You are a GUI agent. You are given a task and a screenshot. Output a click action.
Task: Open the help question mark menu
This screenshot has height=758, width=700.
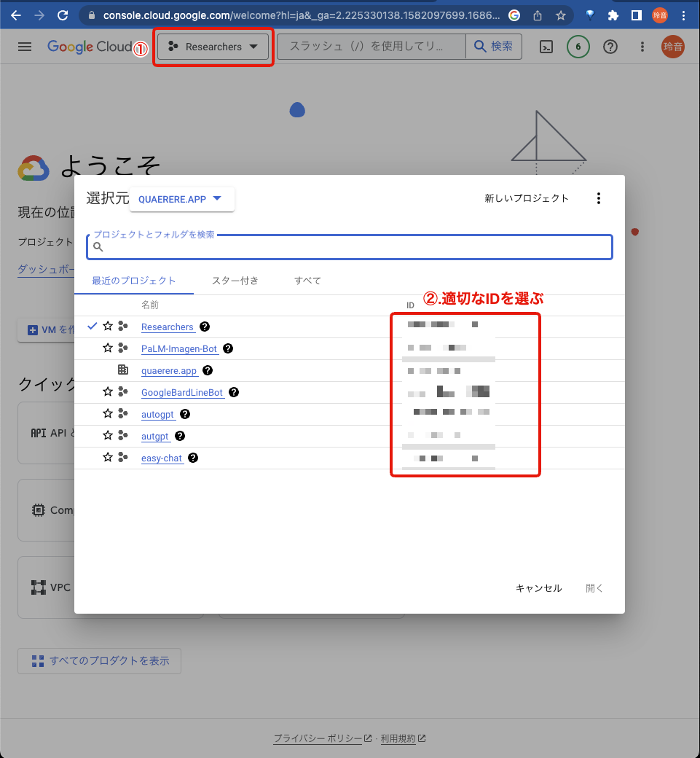610,47
